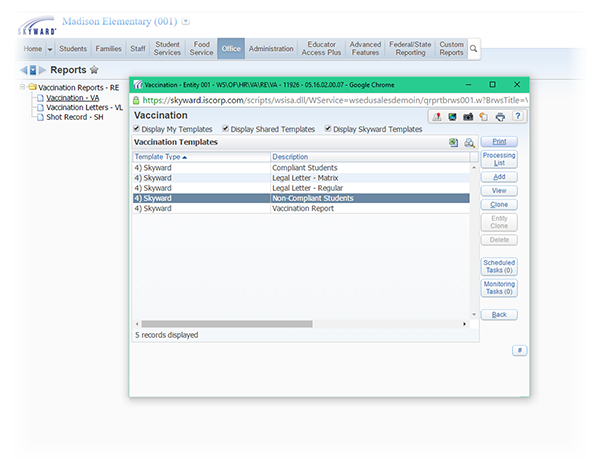
Task: Toggle Display Skyward Templates checkbox
Action: click(x=328, y=129)
